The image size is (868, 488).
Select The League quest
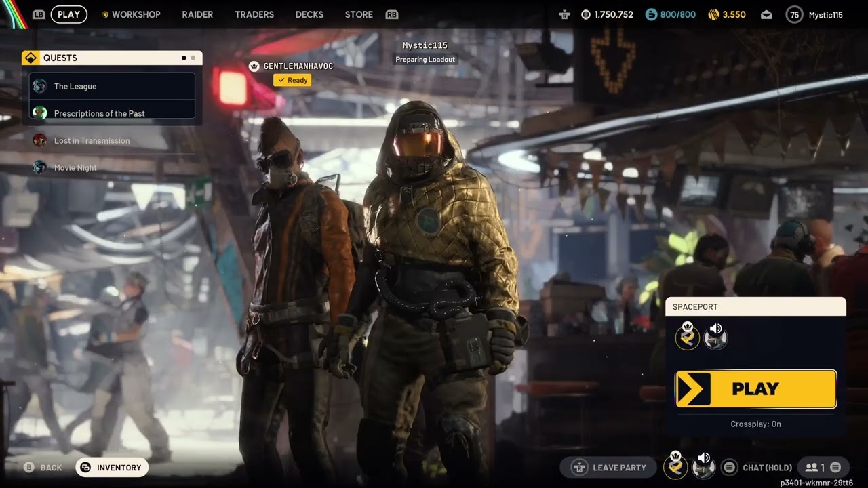coord(112,86)
